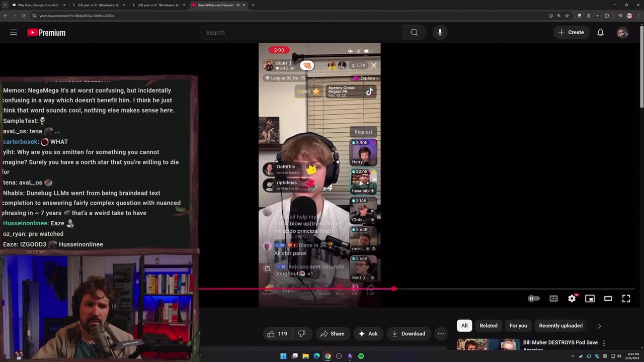The image size is (644, 362).
Task: Click the Chrome icon in the taskbar
Action: pos(328,356)
